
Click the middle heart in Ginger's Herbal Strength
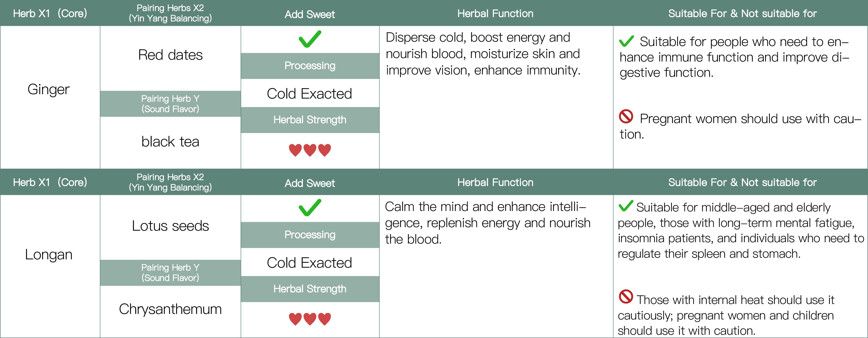310,150
